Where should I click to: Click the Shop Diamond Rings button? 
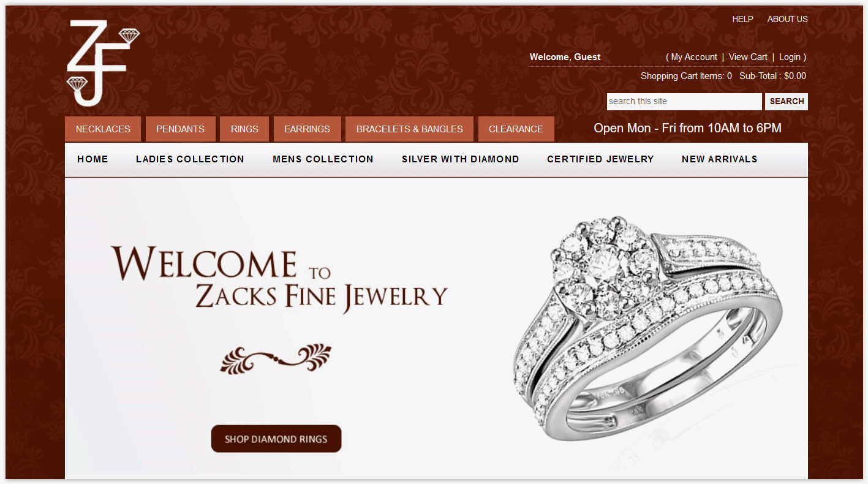276,439
